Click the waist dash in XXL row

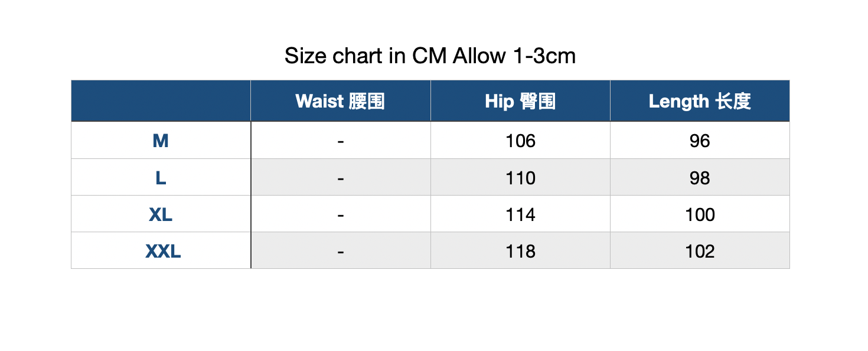point(341,251)
